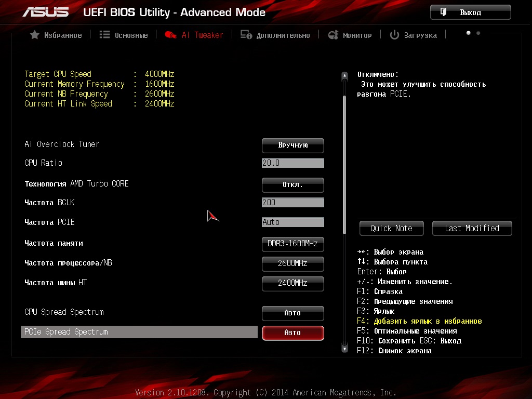The height and width of the screenshot is (399, 532).
Task: Click the Монитор tab icon
Action: point(333,35)
